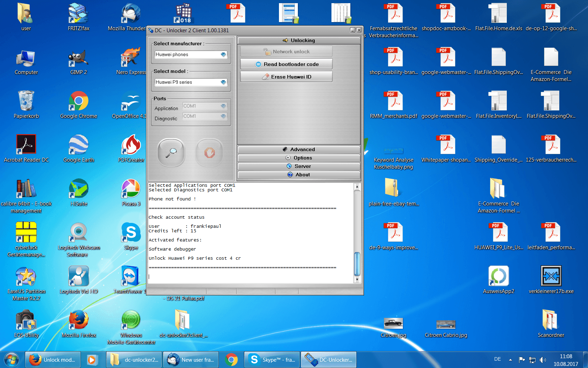Screen dimensions: 588x368
Task: Expand the Application port COM1 dropdown
Action: pos(223,106)
